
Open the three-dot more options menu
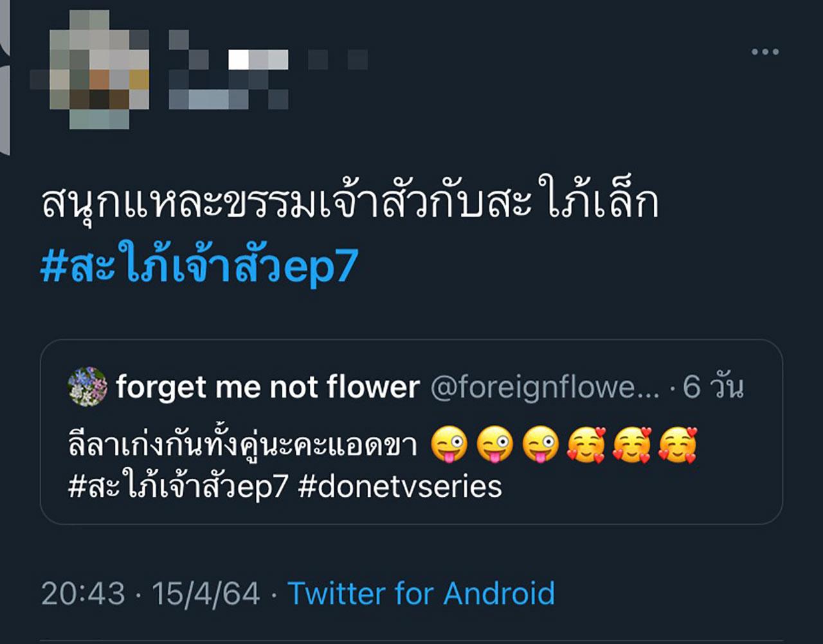(x=764, y=52)
